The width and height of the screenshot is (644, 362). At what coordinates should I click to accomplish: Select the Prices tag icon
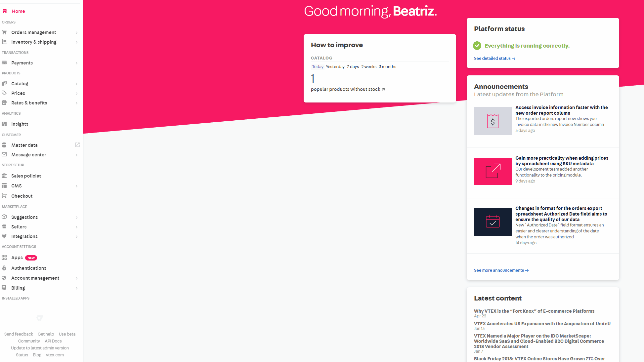pos(4,93)
